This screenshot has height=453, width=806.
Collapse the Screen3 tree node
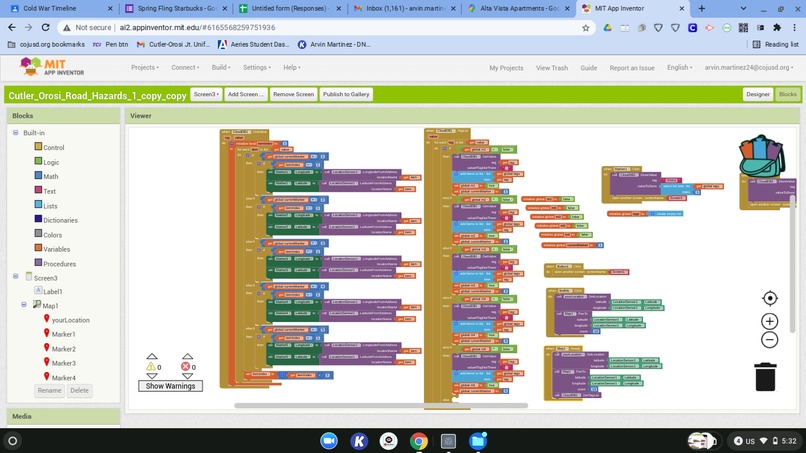(15, 276)
